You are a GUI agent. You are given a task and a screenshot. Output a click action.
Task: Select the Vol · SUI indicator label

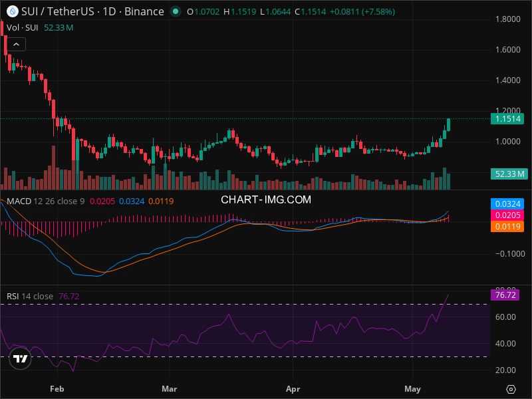pyautogui.click(x=23, y=27)
